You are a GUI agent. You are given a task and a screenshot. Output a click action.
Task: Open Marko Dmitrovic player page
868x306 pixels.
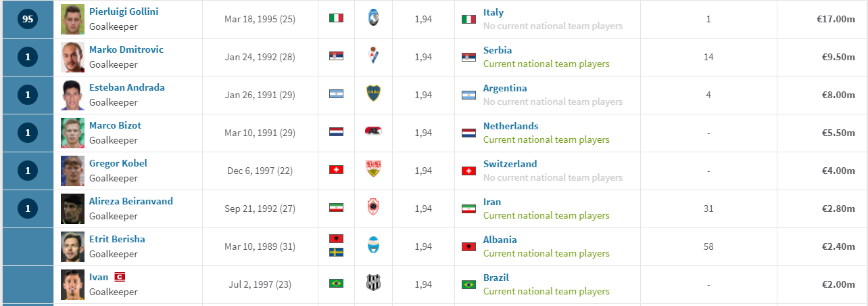click(126, 49)
